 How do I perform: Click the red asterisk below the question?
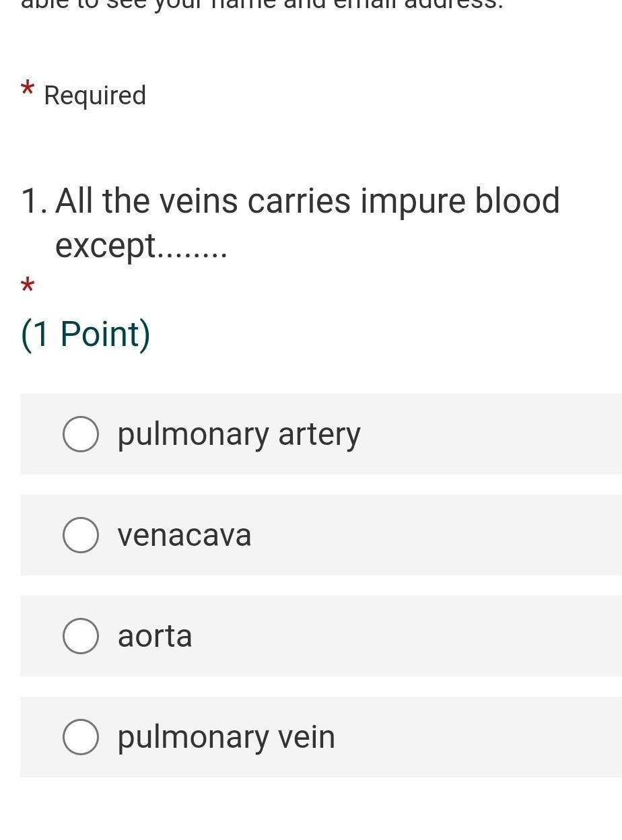(28, 285)
